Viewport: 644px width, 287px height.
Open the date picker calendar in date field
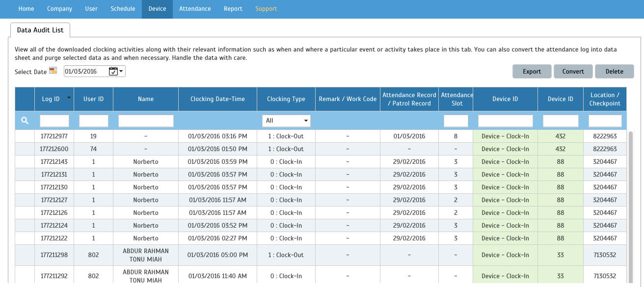(116, 72)
